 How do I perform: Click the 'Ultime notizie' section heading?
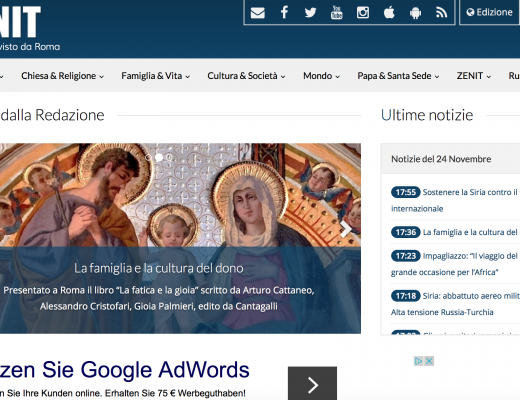427,115
